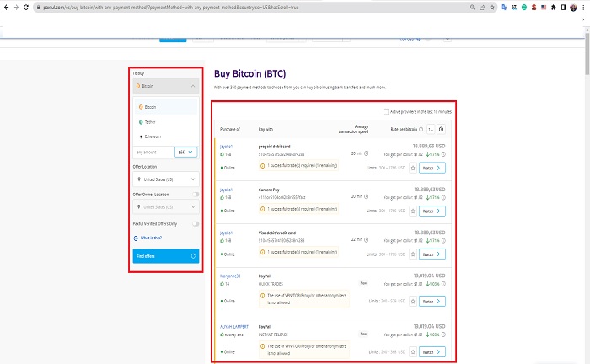Click the sort arrows button in table header

[431, 130]
